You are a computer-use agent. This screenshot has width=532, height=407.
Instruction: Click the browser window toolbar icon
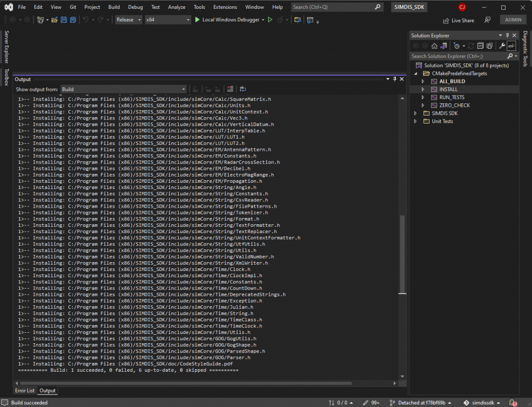310,20
